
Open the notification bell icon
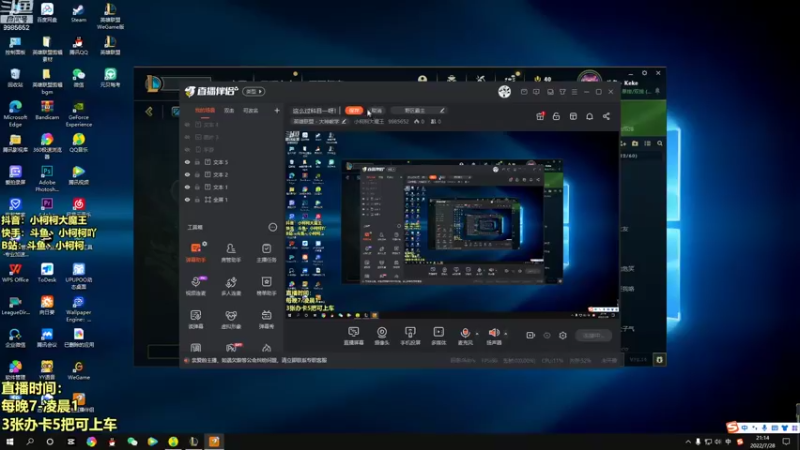pyautogui.click(x=589, y=116)
